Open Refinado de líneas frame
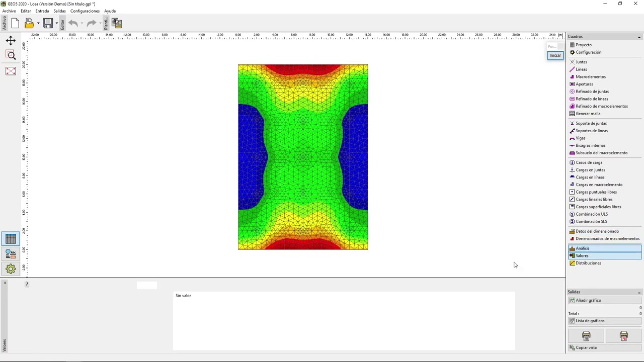Viewport: 644px width, 362px height. pyautogui.click(x=605, y=99)
